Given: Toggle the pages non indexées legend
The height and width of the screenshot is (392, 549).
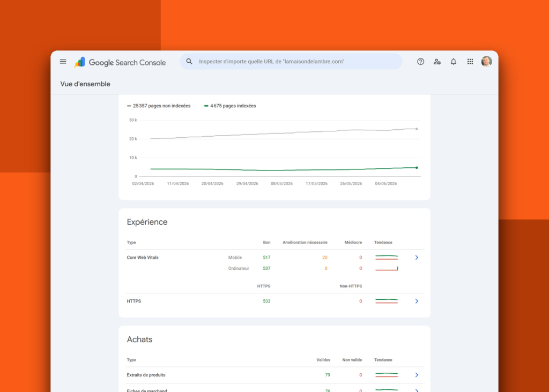Looking at the screenshot, I should click(x=159, y=106).
